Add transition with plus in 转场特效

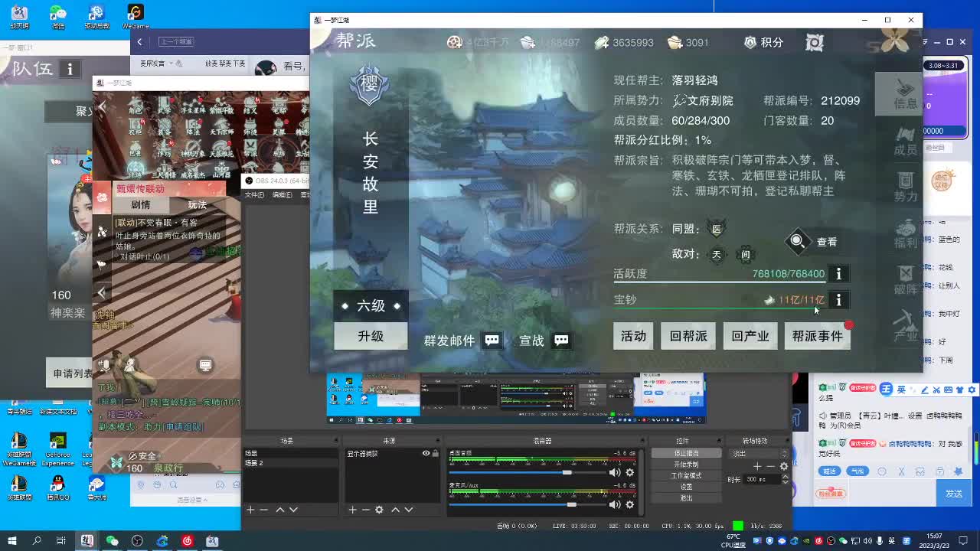click(x=757, y=466)
